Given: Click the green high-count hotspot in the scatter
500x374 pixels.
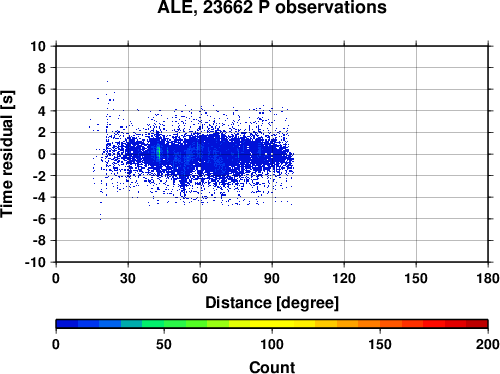Looking at the screenshot, I should coord(159,152).
